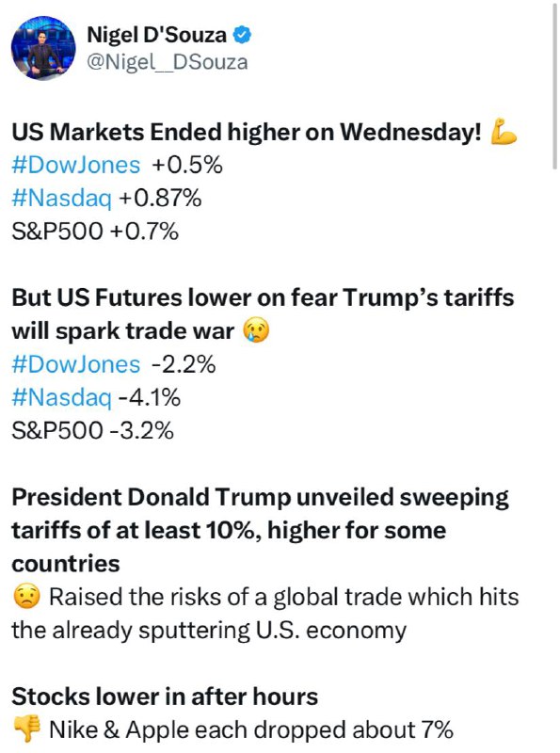Click the 'S&P500 +0.7%' line

tap(95, 232)
